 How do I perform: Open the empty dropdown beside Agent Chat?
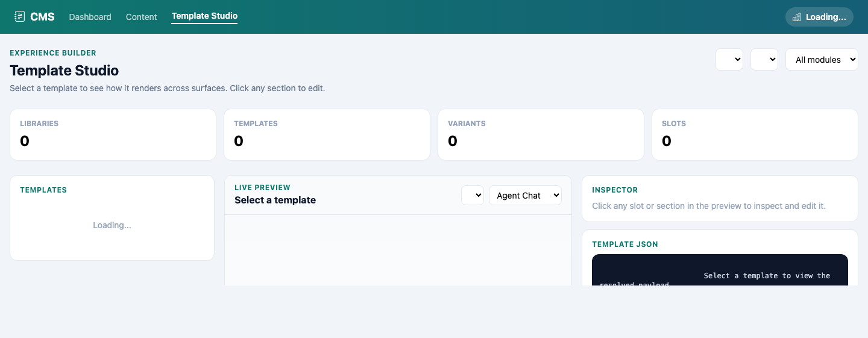coord(473,196)
